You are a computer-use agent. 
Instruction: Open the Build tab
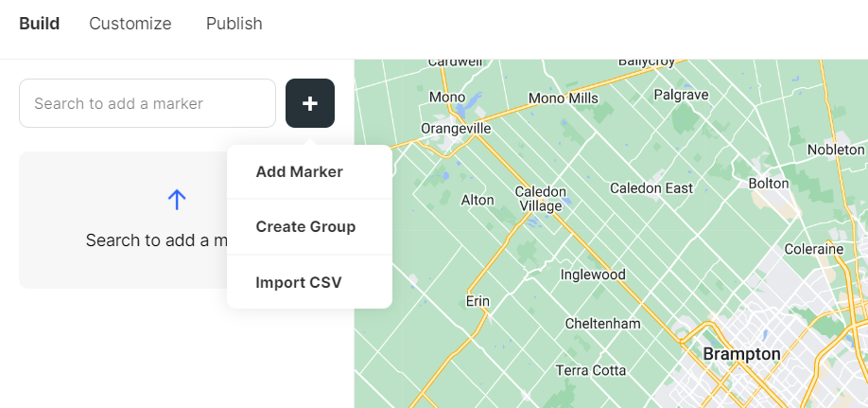coord(40,24)
